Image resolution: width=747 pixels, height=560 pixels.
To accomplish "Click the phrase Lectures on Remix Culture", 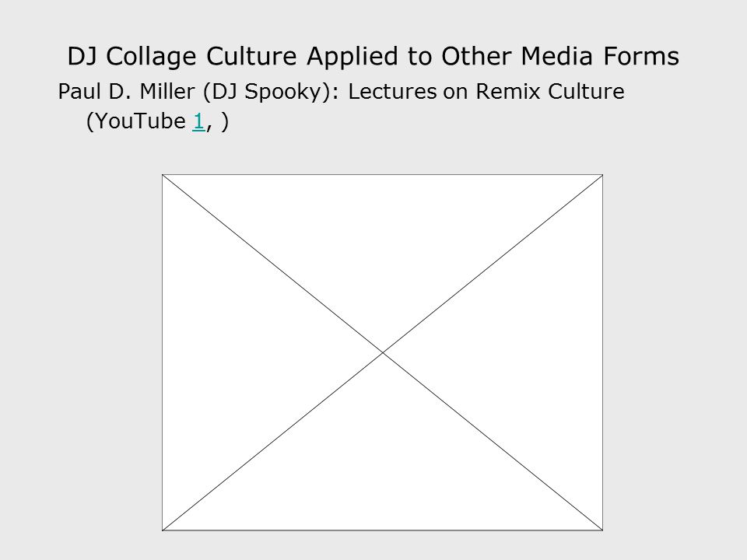I will [x=486, y=92].
